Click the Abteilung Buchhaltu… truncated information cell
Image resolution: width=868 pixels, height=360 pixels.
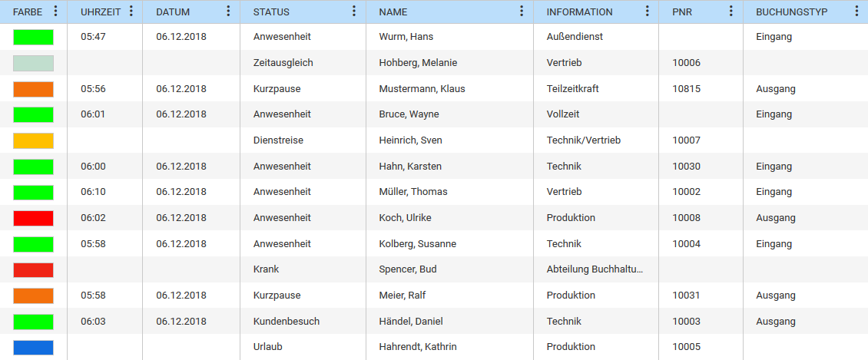[x=595, y=269]
